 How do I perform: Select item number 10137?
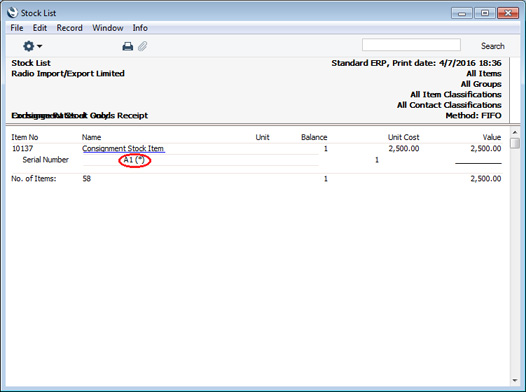pos(22,149)
